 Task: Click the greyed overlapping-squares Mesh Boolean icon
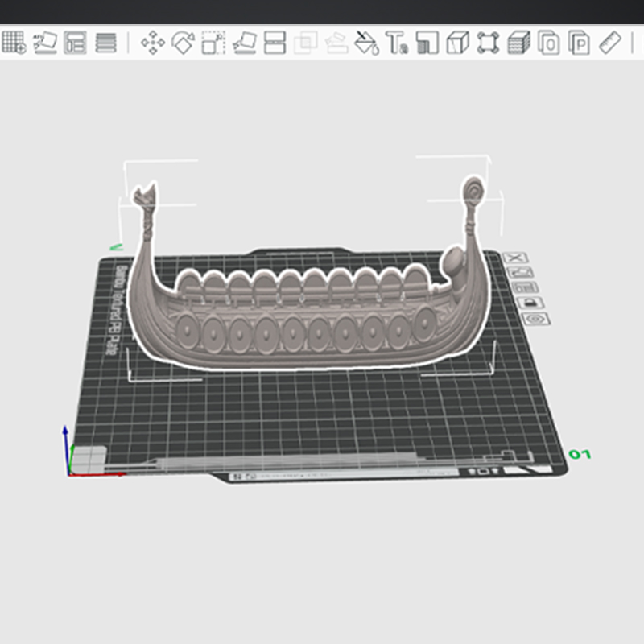306,43
